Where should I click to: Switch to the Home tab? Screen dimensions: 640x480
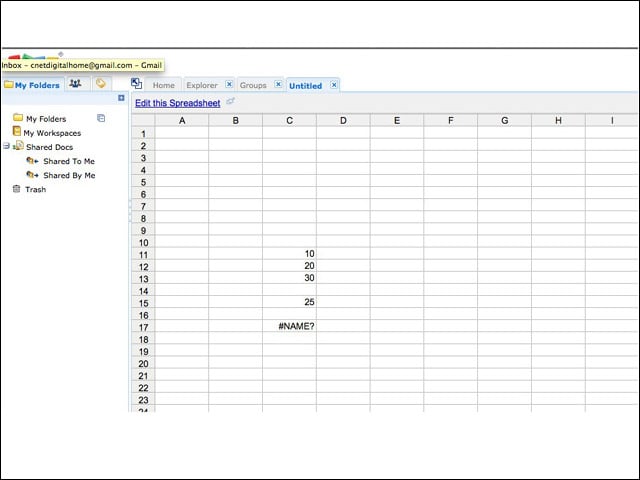point(164,85)
